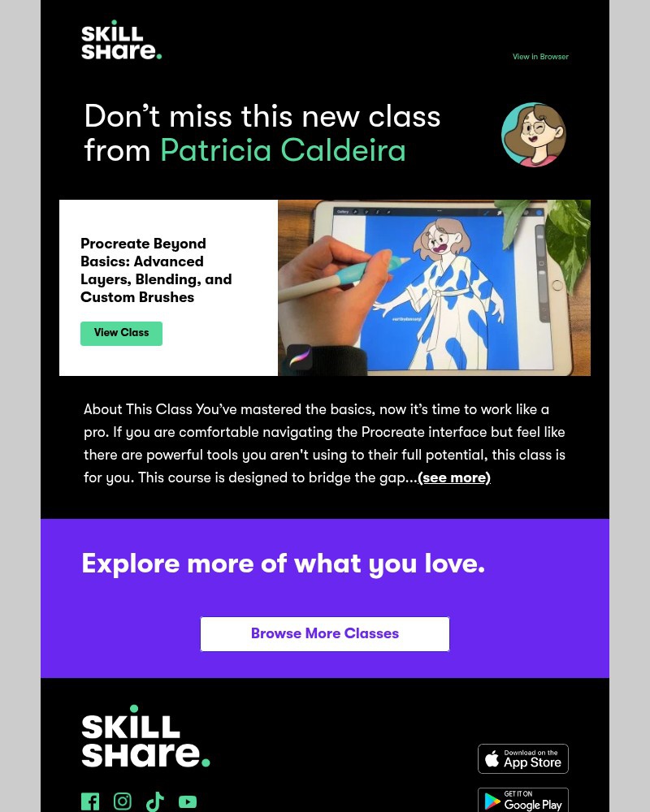Follow the View in Browser link
650x812 pixels.
(540, 57)
